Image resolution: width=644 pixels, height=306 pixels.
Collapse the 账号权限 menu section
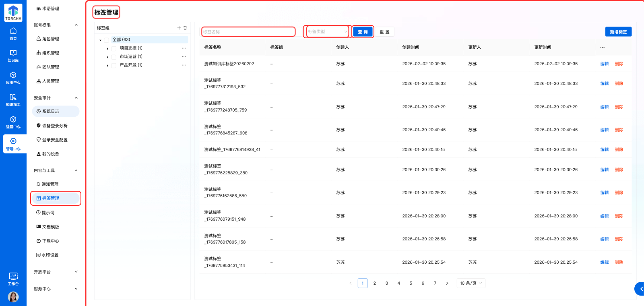coord(56,25)
